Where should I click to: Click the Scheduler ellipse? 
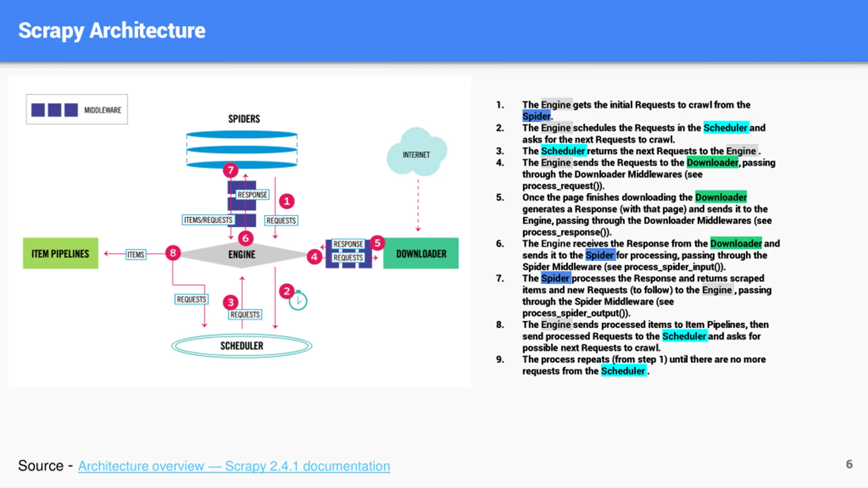pyautogui.click(x=242, y=346)
